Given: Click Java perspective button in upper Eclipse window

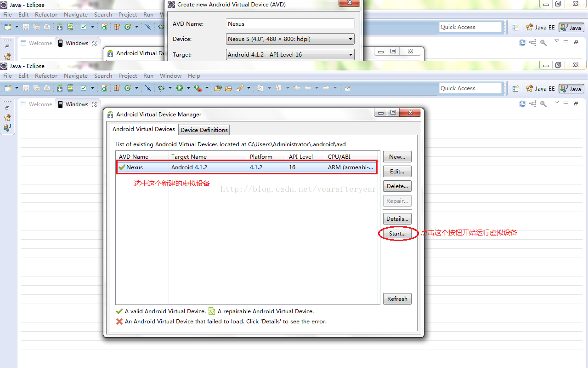Looking at the screenshot, I should [x=571, y=28].
